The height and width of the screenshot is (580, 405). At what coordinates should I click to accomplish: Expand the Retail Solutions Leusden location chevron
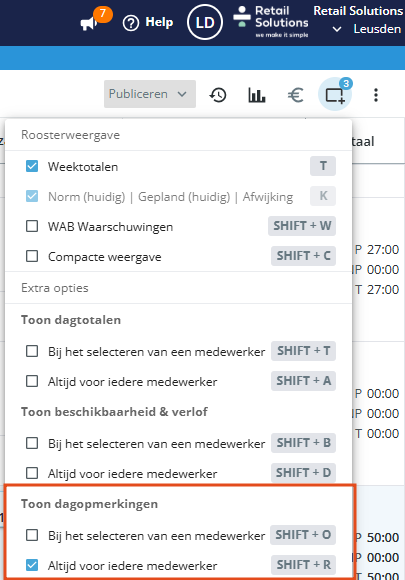pyautogui.click(x=337, y=29)
